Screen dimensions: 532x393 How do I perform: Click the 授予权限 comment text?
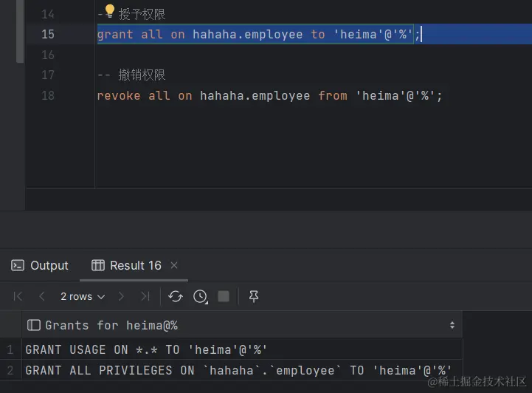[142, 14]
